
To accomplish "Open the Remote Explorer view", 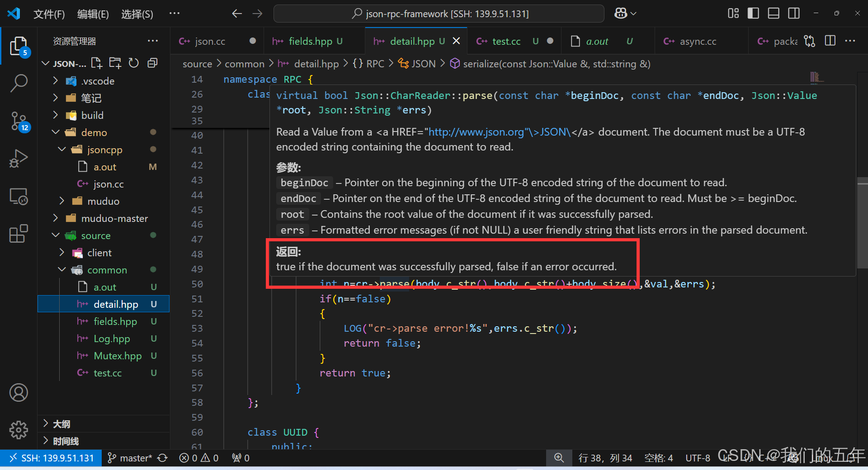I will click(19, 197).
